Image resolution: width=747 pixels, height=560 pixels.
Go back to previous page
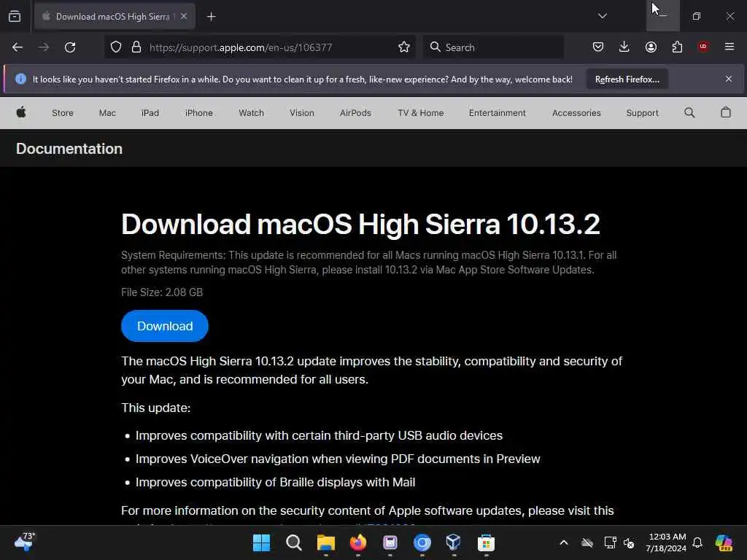tap(18, 47)
